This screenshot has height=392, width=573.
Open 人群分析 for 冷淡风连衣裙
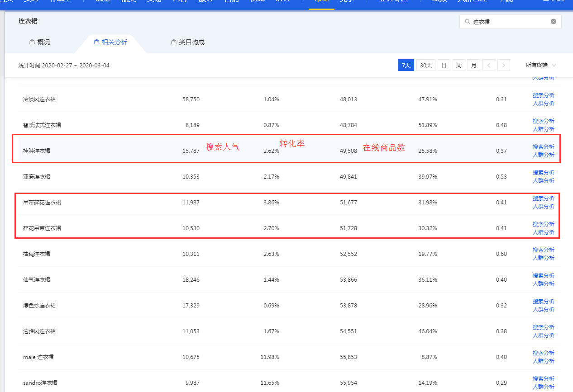pyautogui.click(x=543, y=104)
